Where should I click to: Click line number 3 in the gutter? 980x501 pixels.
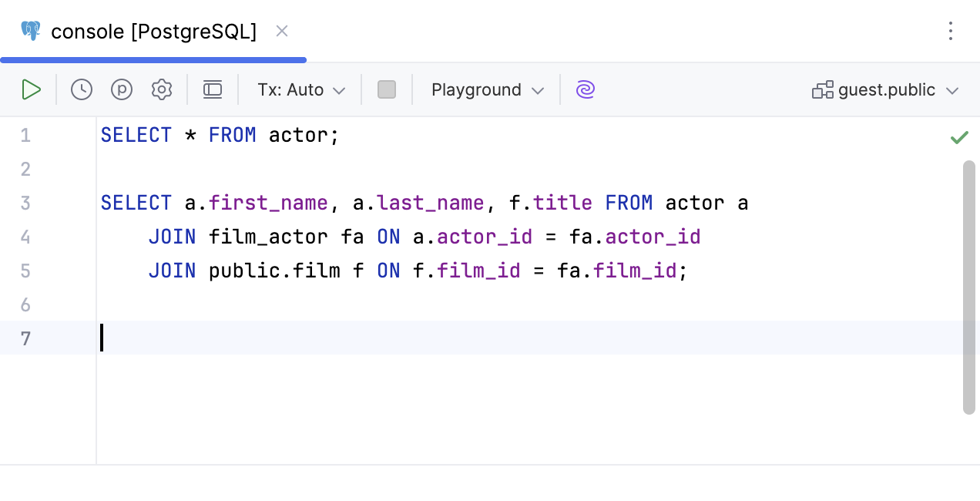25,203
